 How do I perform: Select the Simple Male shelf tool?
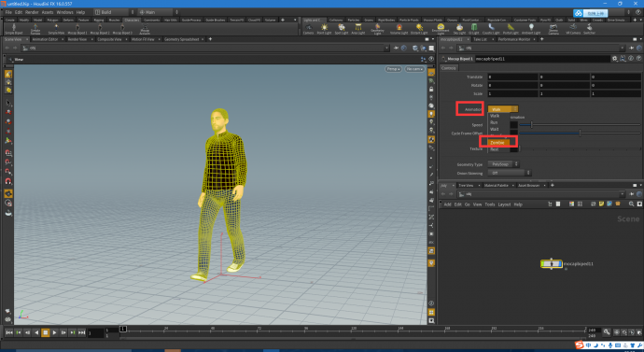[56, 29]
